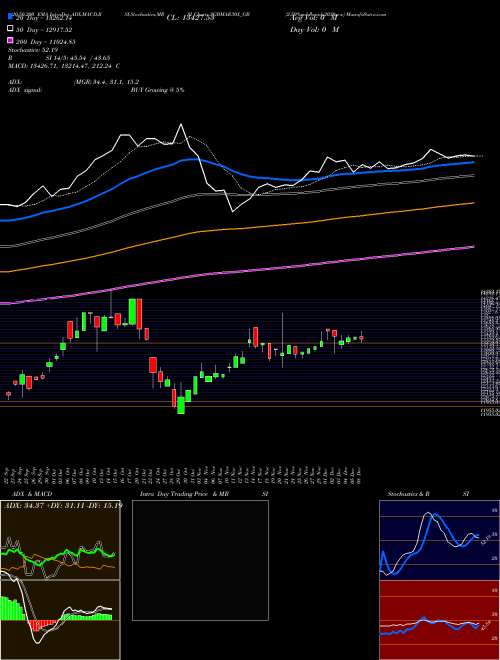Click the ADX +DY -DY readout
This screenshot has width=500, height=660.
63,505
